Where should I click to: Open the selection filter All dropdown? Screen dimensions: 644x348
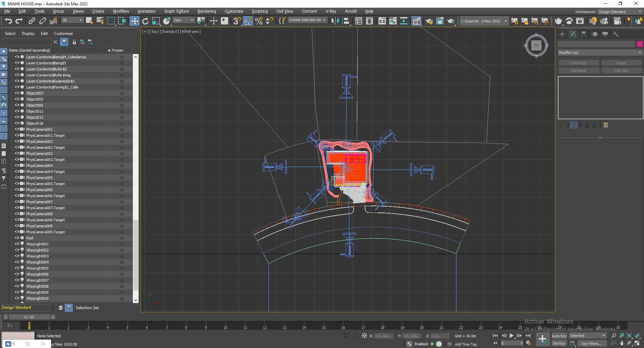72,20
